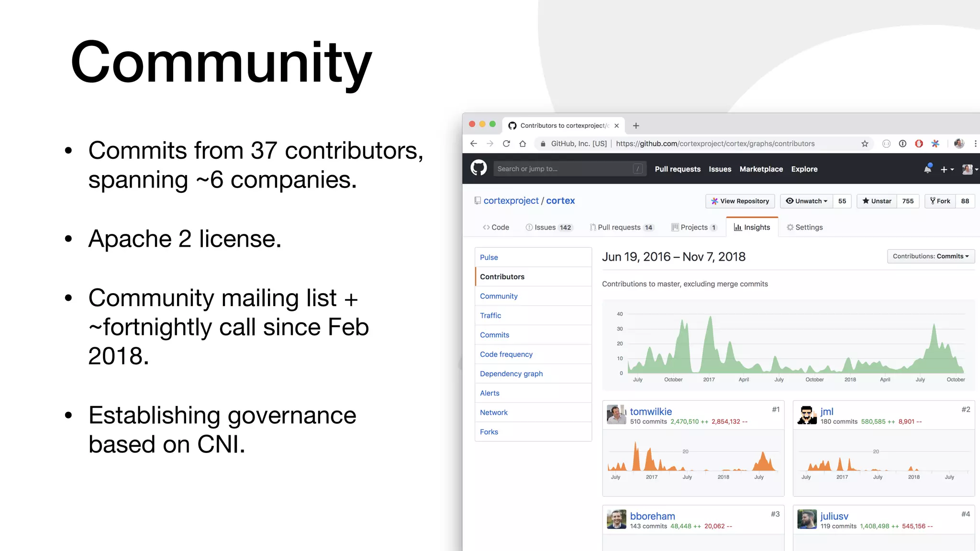Click the forks count 88
The width and height of the screenshot is (980, 551).
point(965,201)
